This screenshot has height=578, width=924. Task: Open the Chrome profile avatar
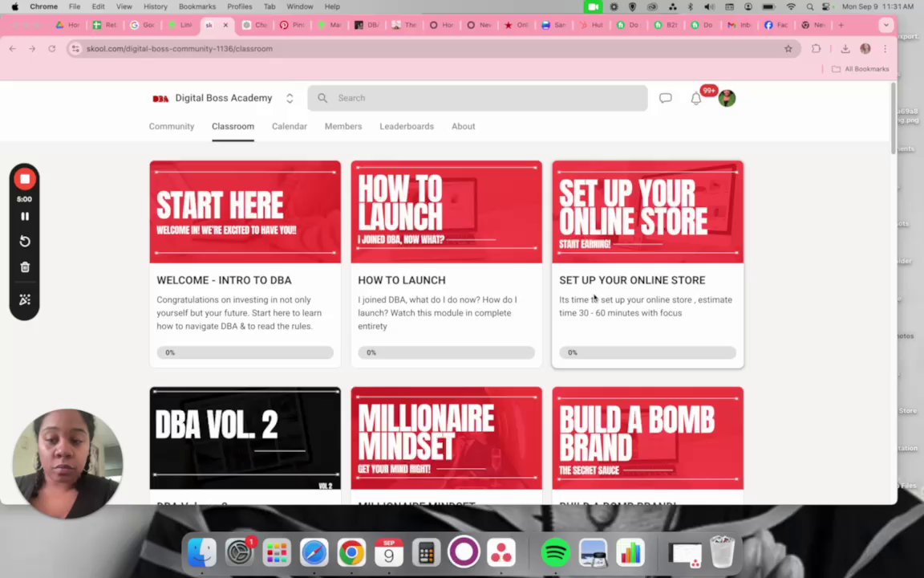click(x=865, y=49)
